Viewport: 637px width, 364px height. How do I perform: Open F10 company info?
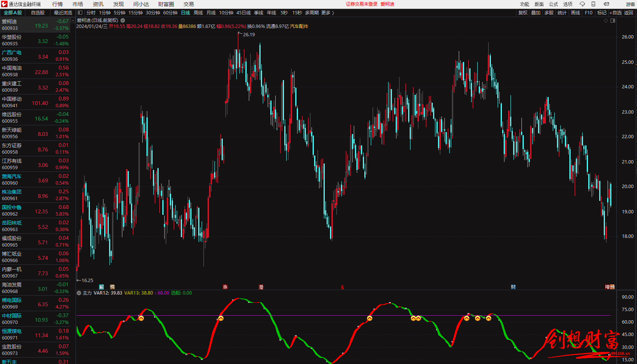589,13
